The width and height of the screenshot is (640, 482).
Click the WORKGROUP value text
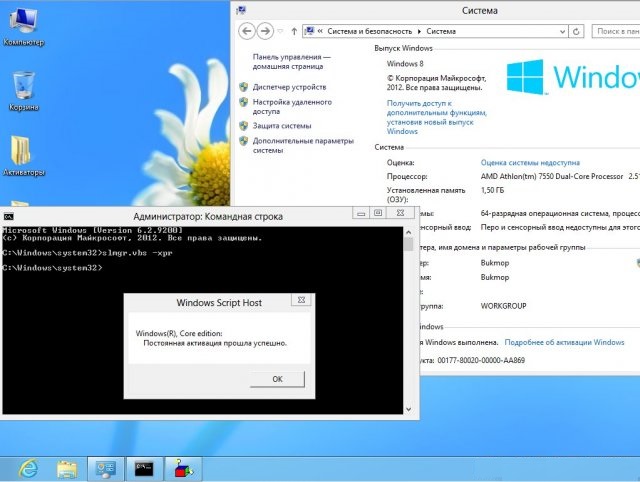click(503, 306)
